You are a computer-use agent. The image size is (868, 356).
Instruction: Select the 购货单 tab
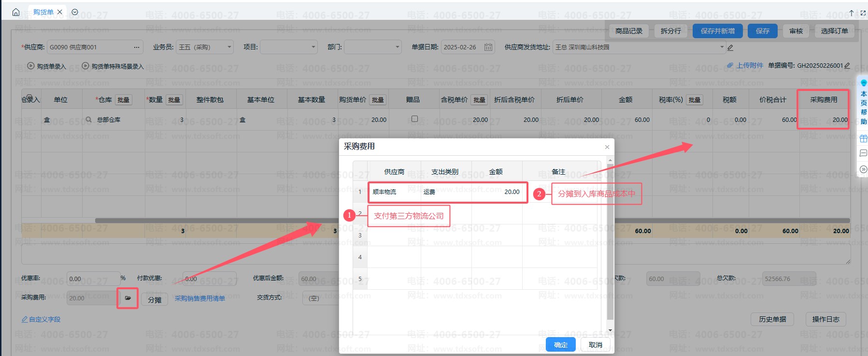tap(43, 12)
